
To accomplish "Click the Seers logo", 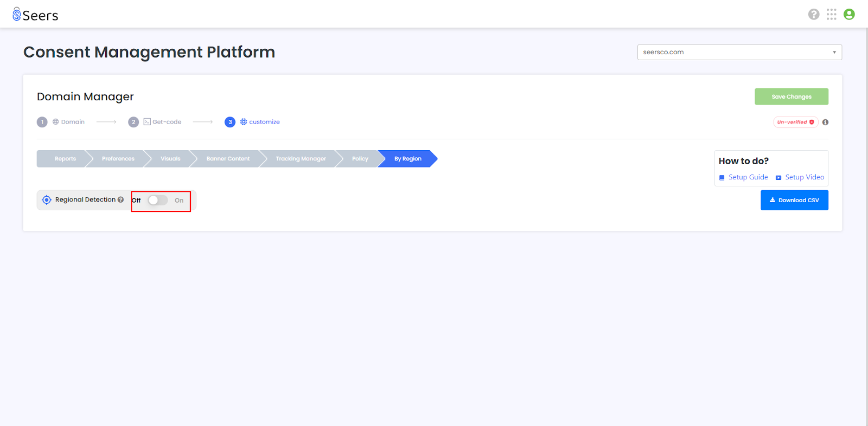I will (35, 15).
